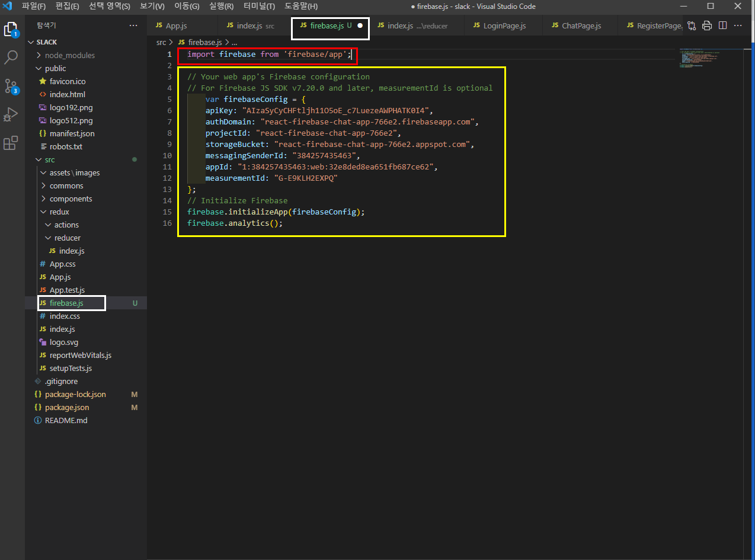
Task: Open the Source Control view with badge
Action: pyautogui.click(x=11, y=87)
